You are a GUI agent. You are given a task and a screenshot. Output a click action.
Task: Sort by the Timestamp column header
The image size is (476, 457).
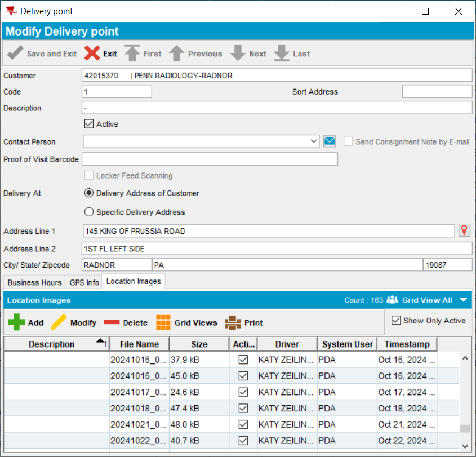tap(407, 344)
